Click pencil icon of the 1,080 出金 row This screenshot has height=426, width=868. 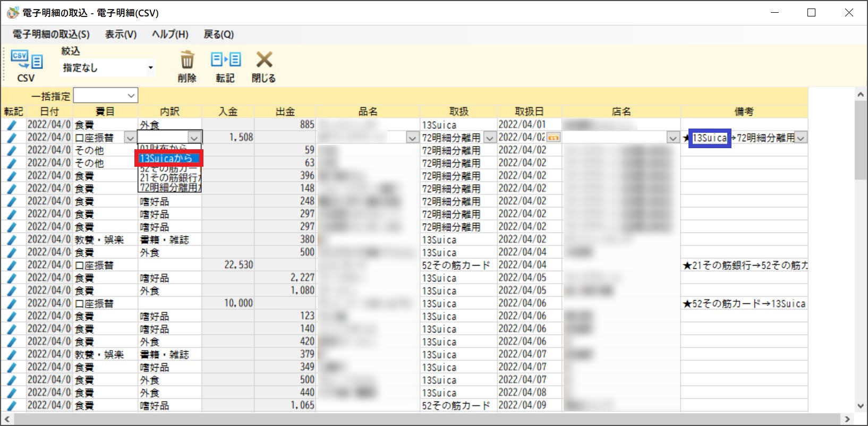pyautogui.click(x=12, y=291)
